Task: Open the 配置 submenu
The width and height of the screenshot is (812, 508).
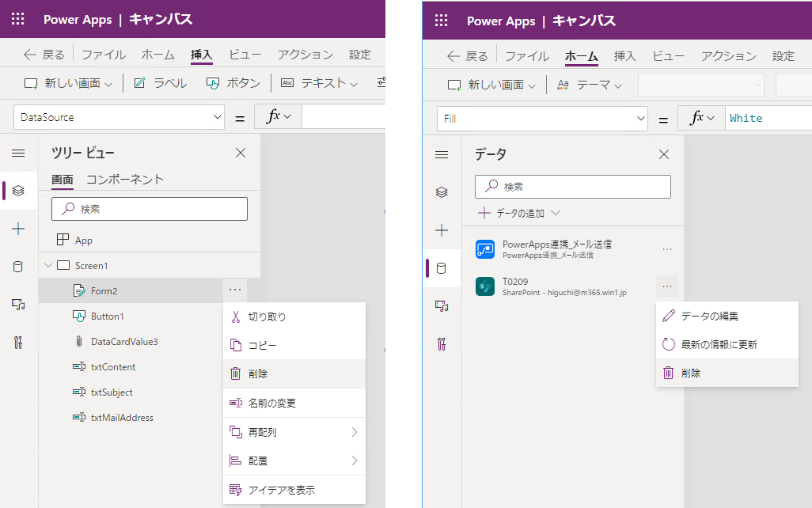Action: click(294, 461)
